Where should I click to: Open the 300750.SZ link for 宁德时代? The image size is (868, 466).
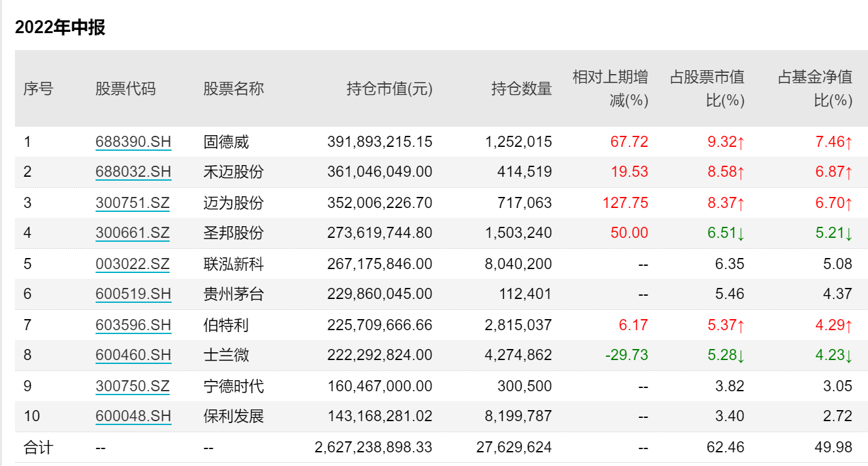pos(133,386)
